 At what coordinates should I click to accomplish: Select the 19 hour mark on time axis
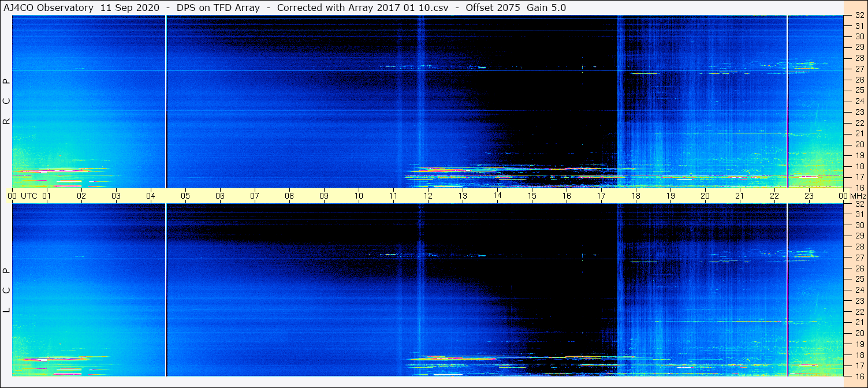[670, 196]
